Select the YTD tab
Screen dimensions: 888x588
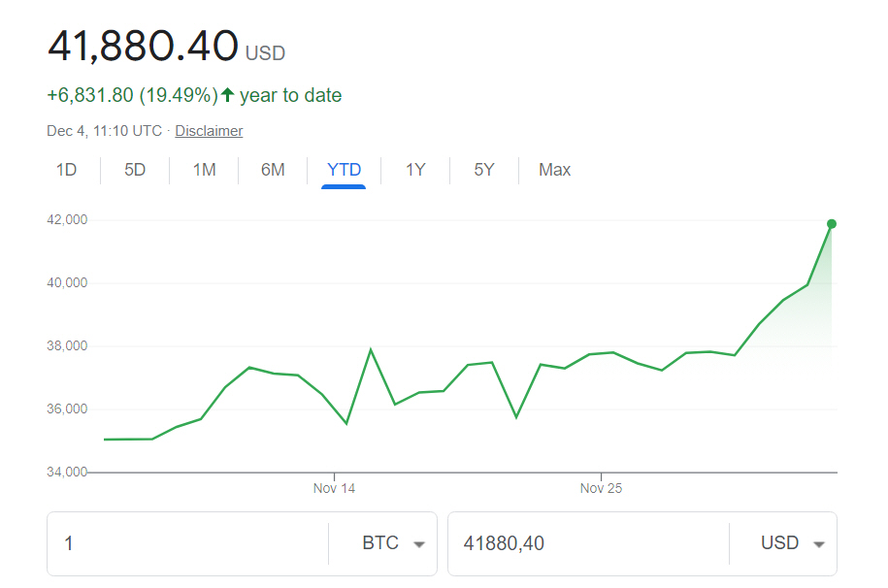[x=344, y=170]
